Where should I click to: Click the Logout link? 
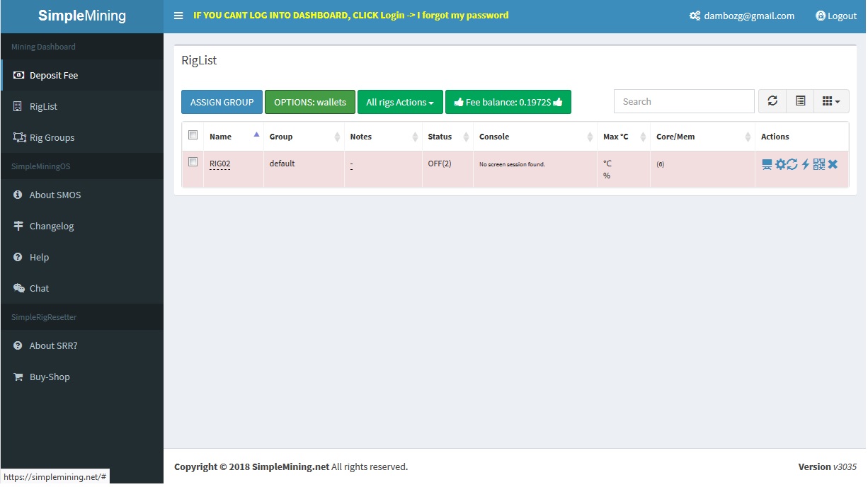point(836,16)
